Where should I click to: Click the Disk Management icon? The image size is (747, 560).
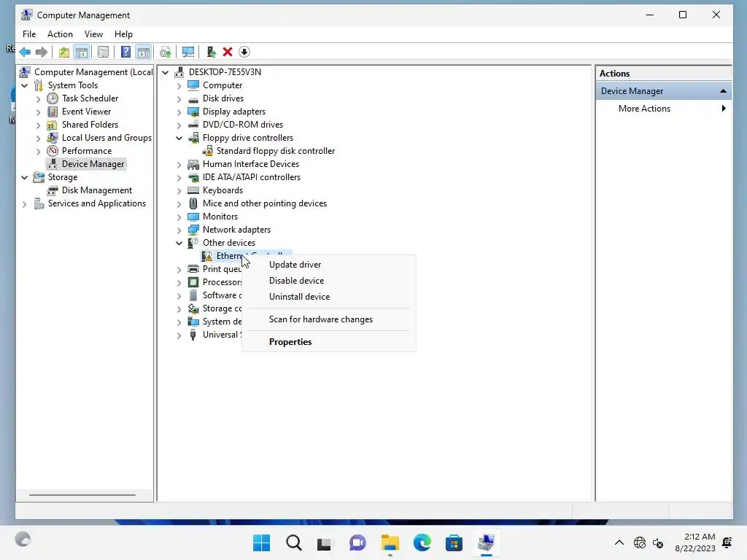coord(53,190)
